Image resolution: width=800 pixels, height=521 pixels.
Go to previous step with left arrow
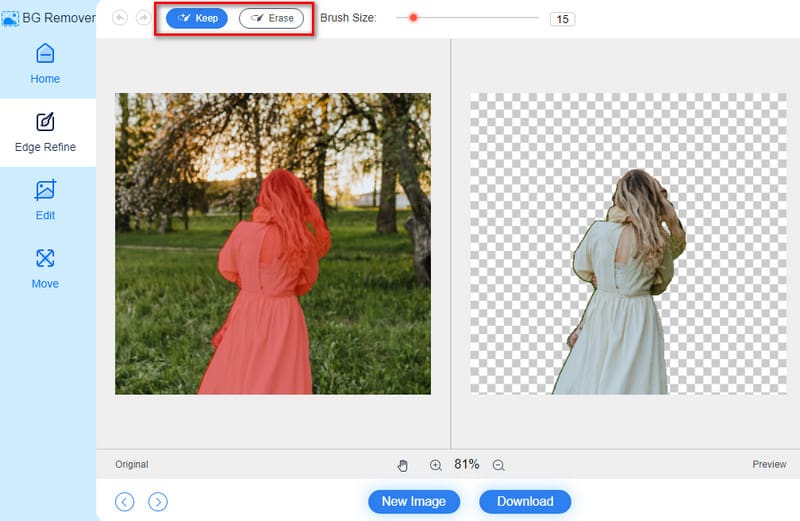pos(124,502)
